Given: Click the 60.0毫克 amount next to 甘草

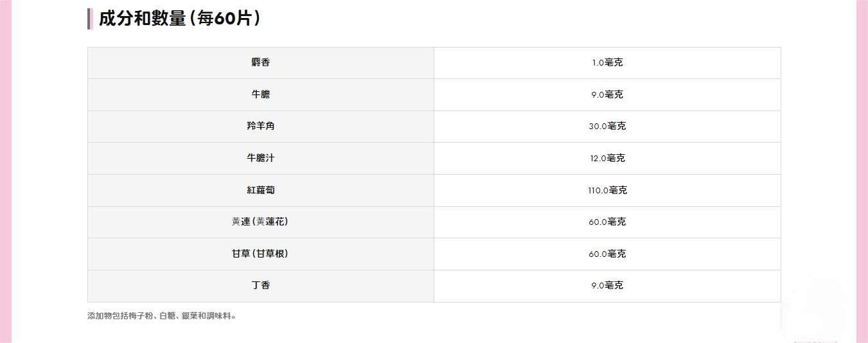Looking at the screenshot, I should pos(607,254).
